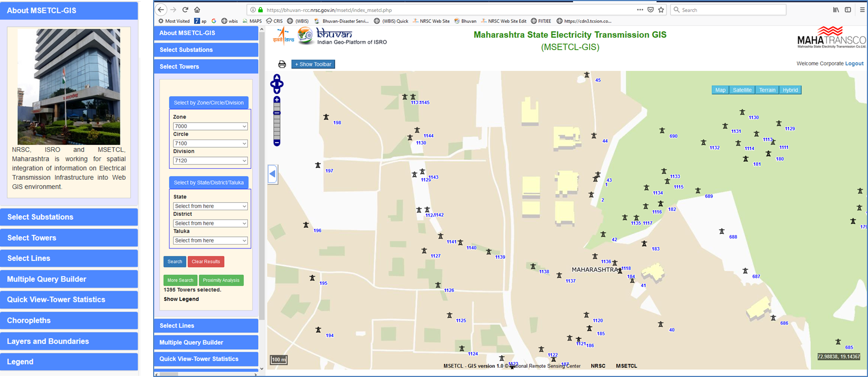Open browser library icon
This screenshot has width=868, height=377.
click(836, 10)
